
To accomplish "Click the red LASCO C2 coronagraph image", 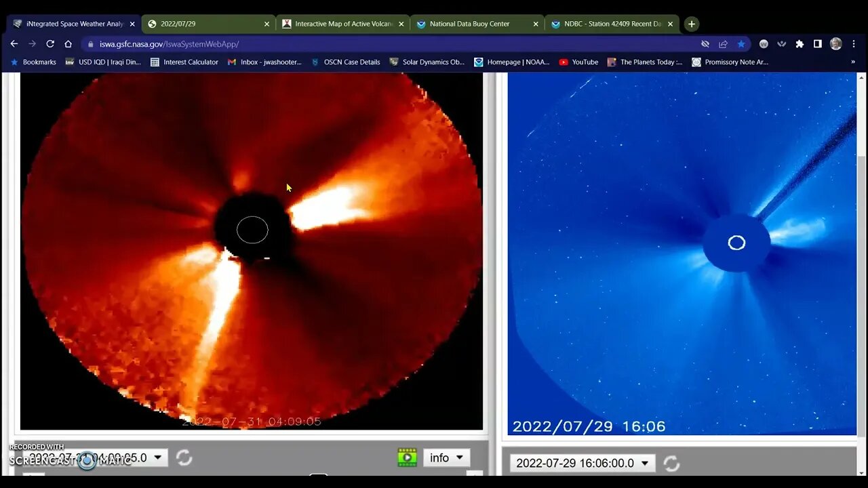I will (x=252, y=251).
